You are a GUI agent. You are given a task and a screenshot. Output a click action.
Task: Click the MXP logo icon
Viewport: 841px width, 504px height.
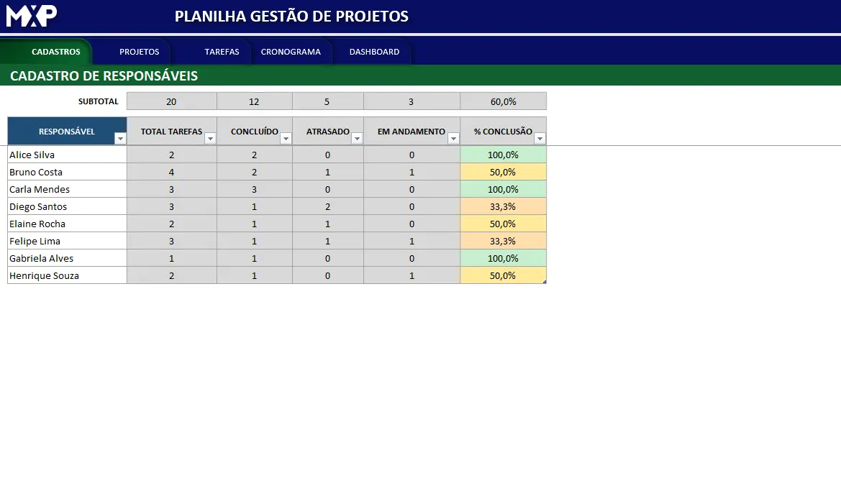click(x=31, y=16)
